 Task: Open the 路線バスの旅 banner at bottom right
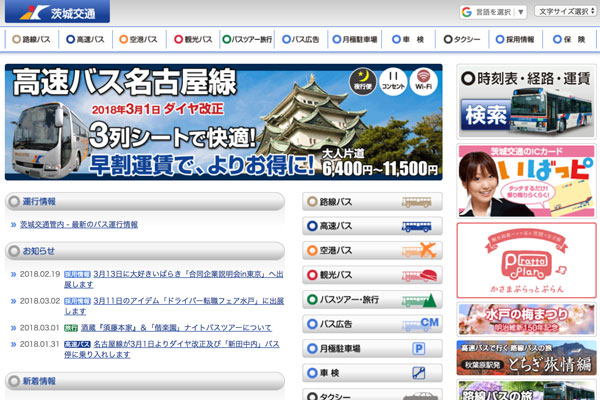click(526, 390)
